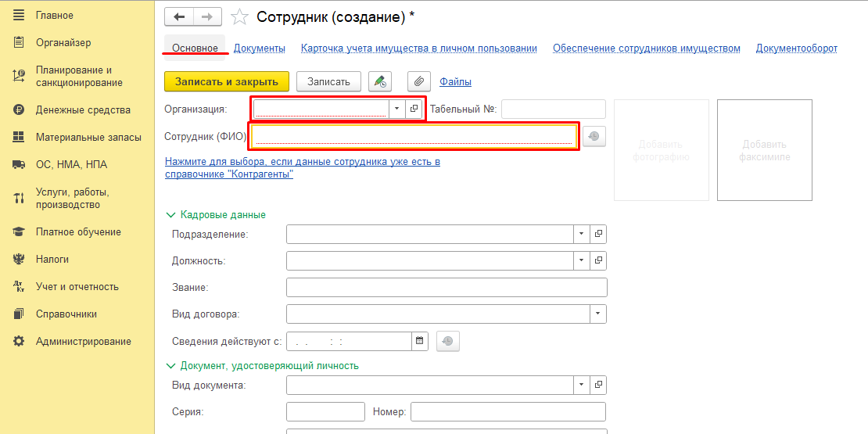868x434 pixels.
Task: Click the Справочники books icon
Action: pos(19,314)
